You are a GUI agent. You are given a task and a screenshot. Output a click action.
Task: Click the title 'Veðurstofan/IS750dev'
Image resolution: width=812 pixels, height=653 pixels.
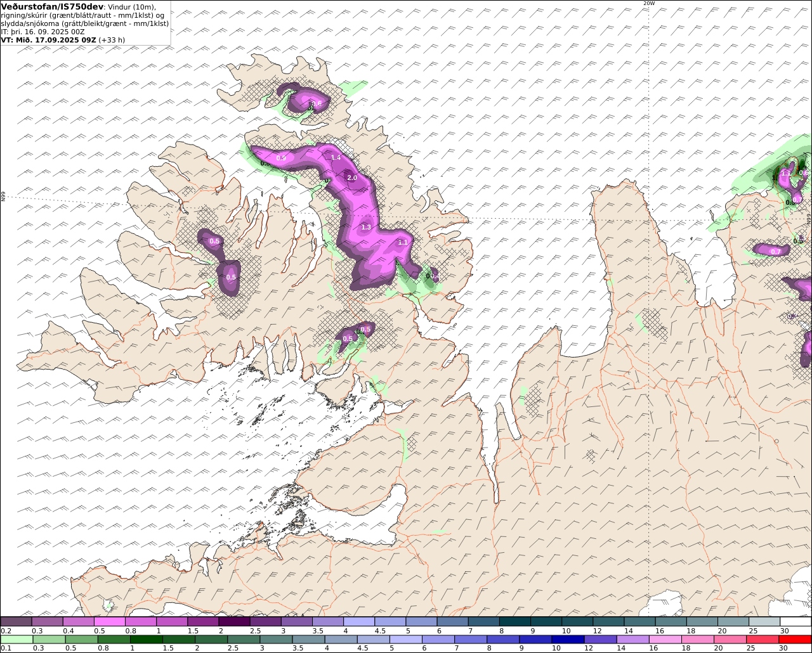point(53,7)
